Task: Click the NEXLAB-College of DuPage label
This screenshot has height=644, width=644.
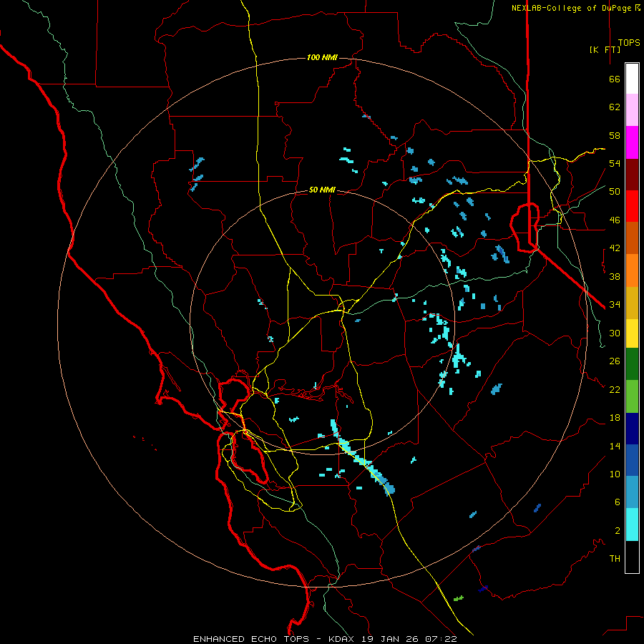Action: point(572,8)
